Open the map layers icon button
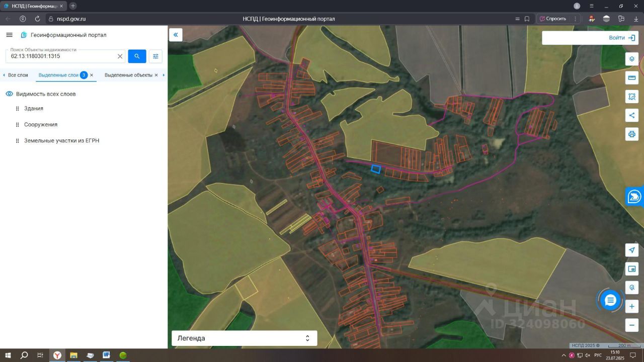Screen dimensions: 644x362 pyautogui.click(x=632, y=59)
